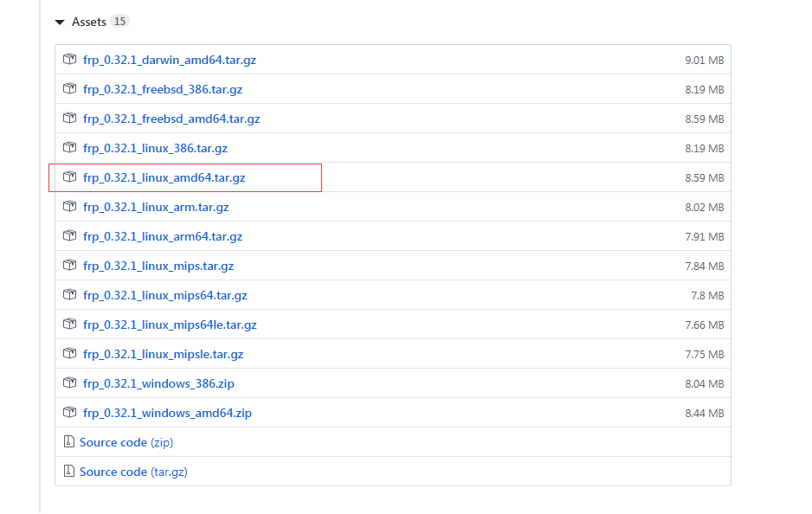Click package icon beside linux_mips64.tar.gz
Image resolution: width=812 pixels, height=514 pixels.
pyautogui.click(x=69, y=294)
